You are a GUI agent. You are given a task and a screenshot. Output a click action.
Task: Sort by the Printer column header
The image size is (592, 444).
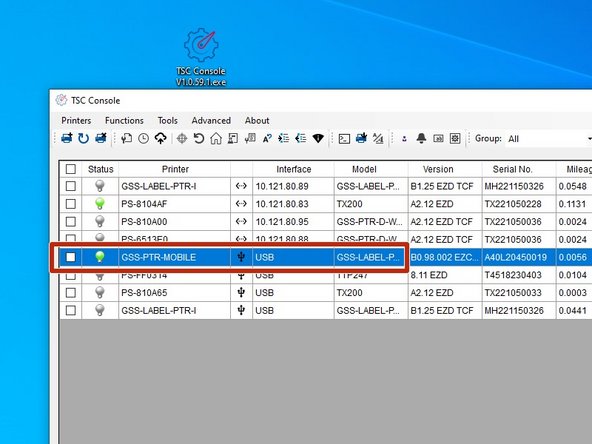175,169
